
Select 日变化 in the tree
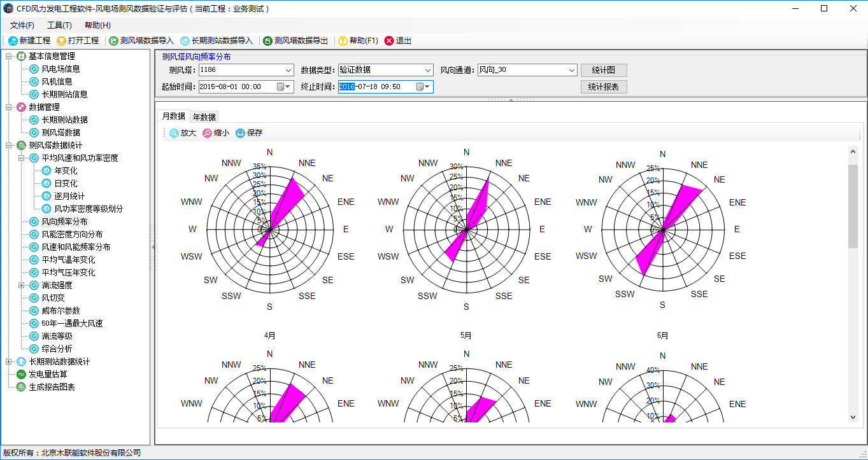66,183
